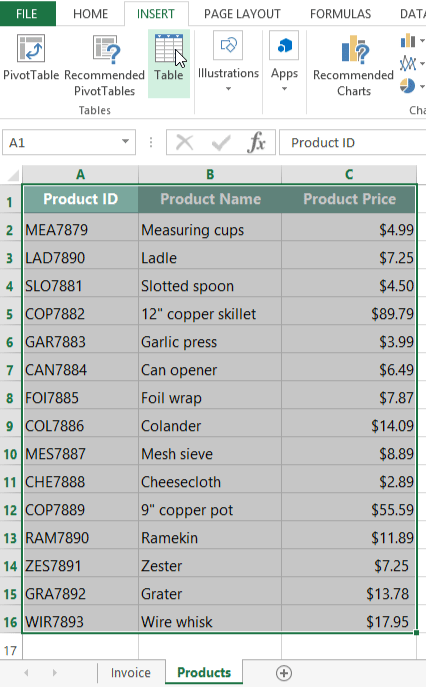Screen dimensions: 426x687
Task: Click the Select All corner triangle
Action: click(x=13, y=176)
